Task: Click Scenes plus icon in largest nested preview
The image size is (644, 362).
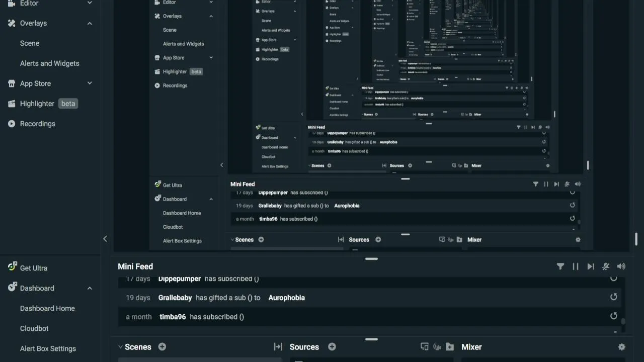Action: (x=261, y=239)
